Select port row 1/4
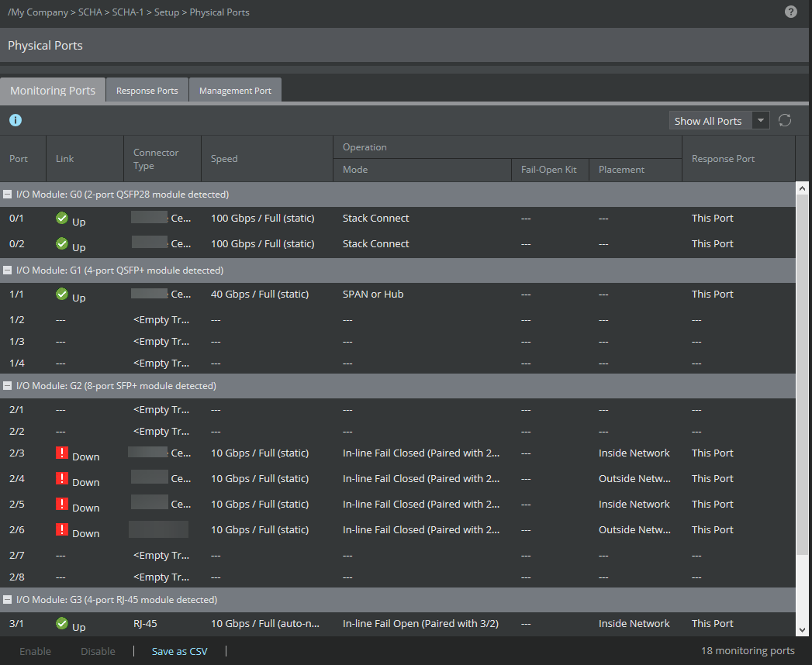This screenshot has width=812, height=665. point(398,364)
